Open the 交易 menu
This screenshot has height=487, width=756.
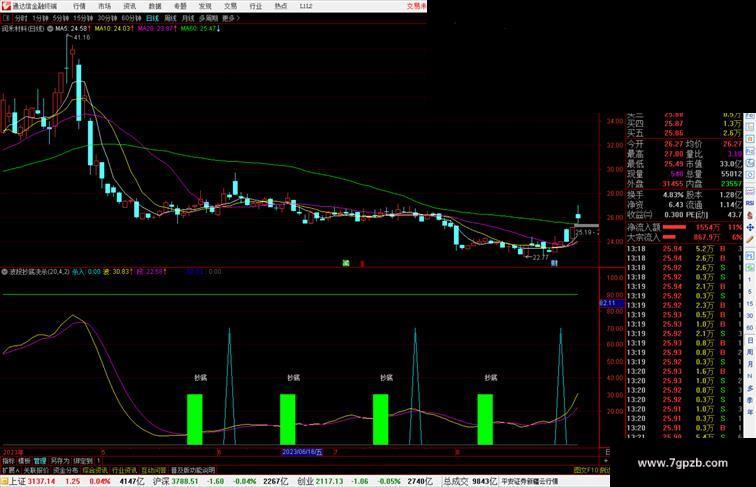(x=230, y=6)
